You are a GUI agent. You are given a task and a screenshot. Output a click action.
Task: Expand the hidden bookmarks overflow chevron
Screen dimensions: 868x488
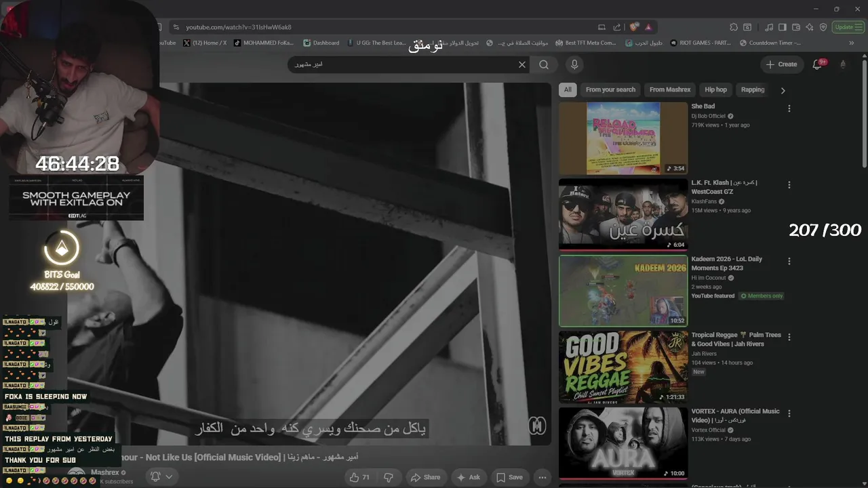[852, 43]
